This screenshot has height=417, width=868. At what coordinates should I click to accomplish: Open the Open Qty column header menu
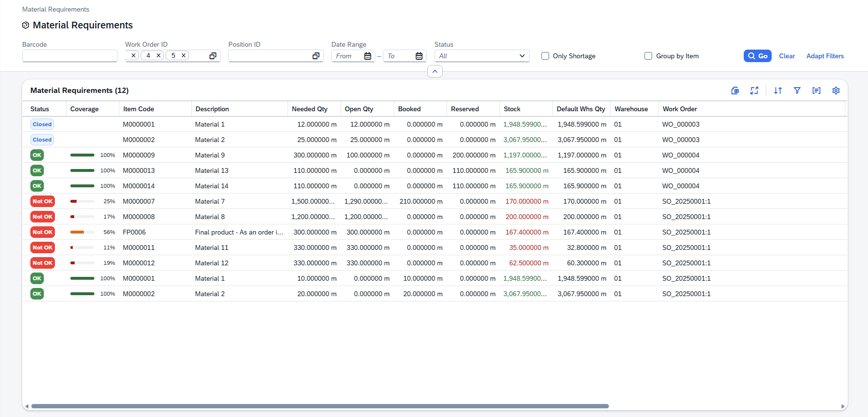click(x=367, y=109)
